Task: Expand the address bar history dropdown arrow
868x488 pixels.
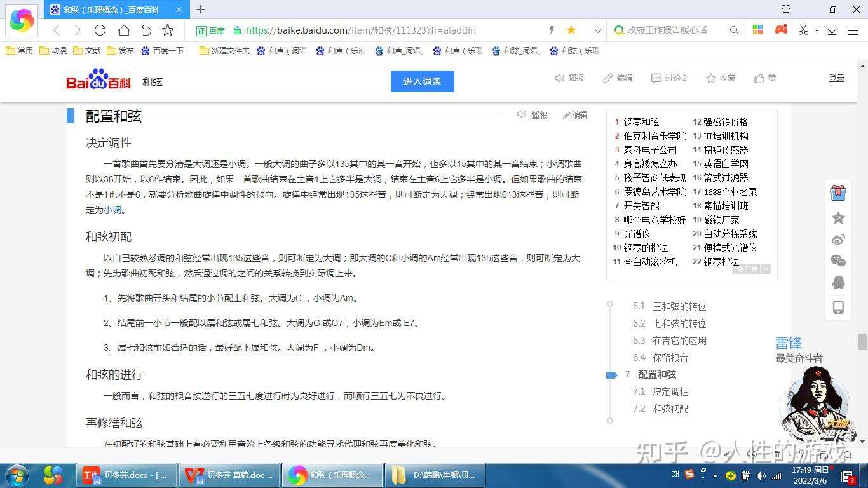Action: click(x=598, y=30)
